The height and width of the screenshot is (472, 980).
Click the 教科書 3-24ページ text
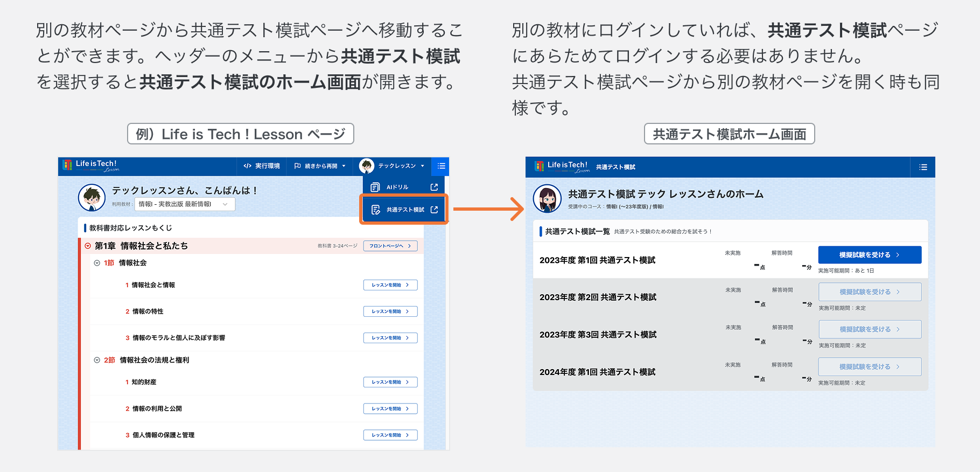click(338, 246)
